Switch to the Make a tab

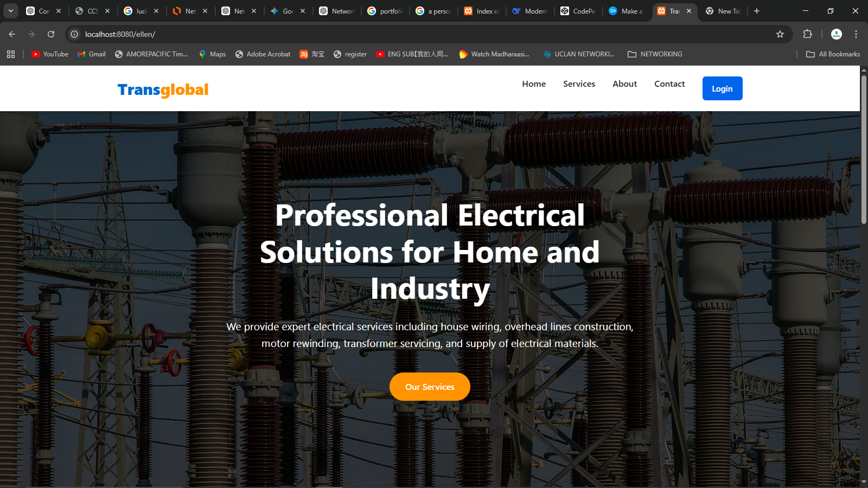coord(627,11)
